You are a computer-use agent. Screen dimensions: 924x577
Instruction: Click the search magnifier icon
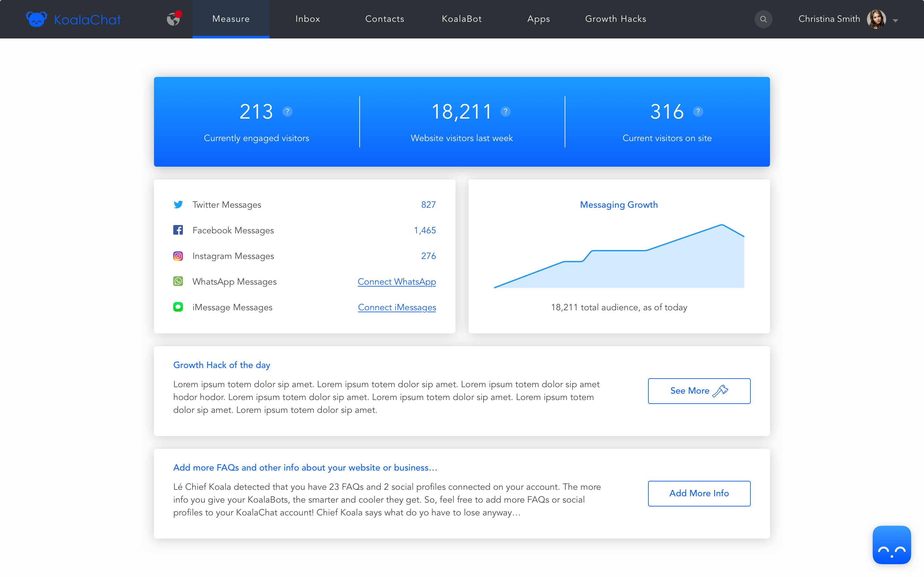pyautogui.click(x=763, y=19)
